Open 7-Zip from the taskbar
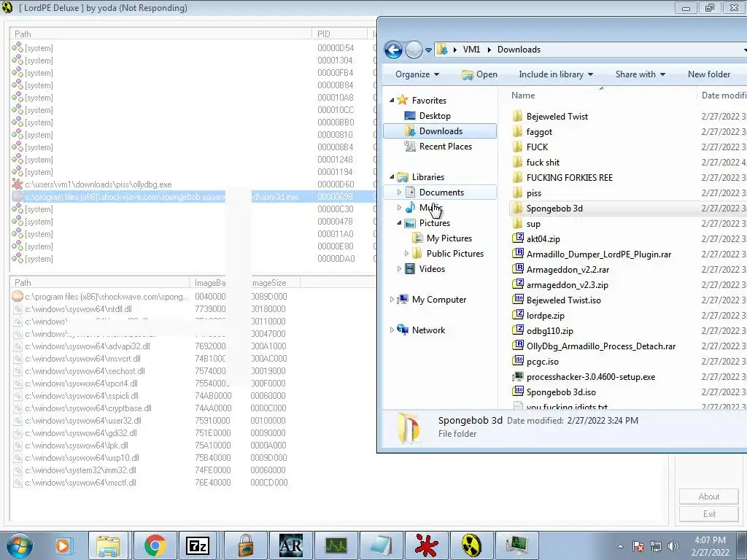The image size is (747, 560). (x=198, y=545)
